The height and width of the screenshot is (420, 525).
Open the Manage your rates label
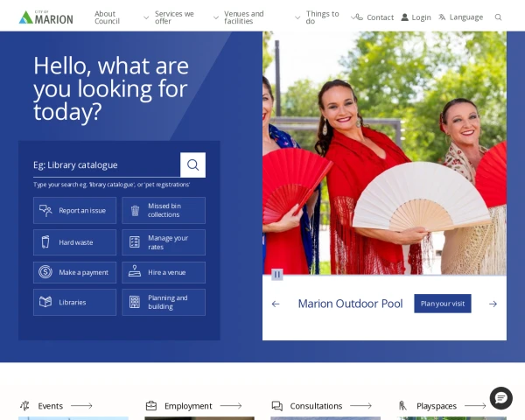click(168, 242)
